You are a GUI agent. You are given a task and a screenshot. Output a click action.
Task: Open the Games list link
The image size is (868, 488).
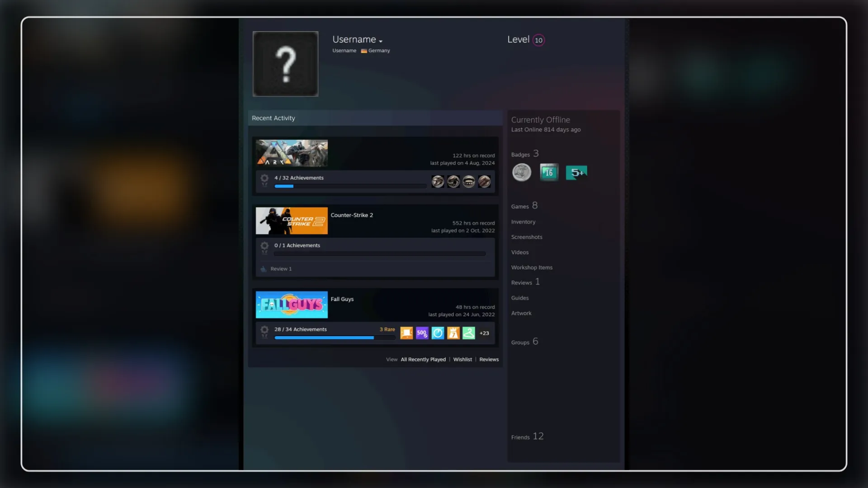pyautogui.click(x=524, y=206)
